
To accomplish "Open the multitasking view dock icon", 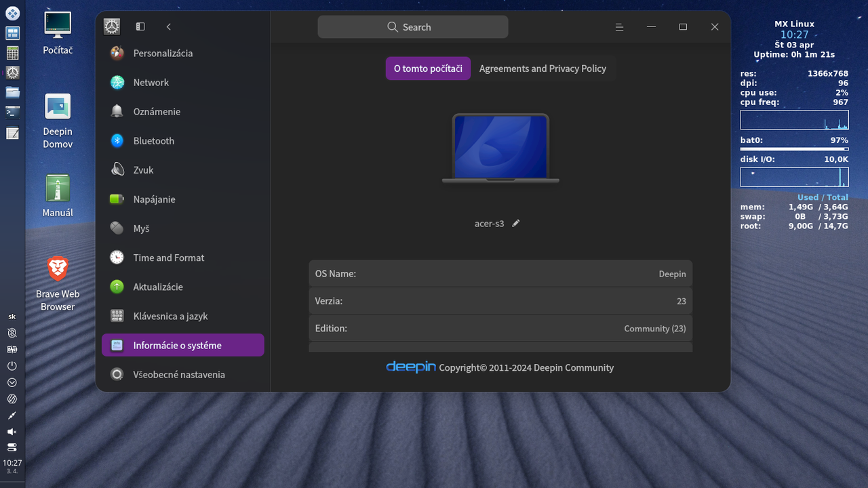I will coord(12,33).
